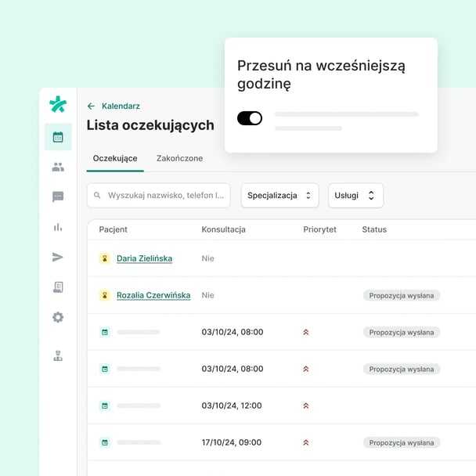This screenshot has width=476, height=476.
Task: Go back via the Kalendarz link
Action: click(x=121, y=106)
